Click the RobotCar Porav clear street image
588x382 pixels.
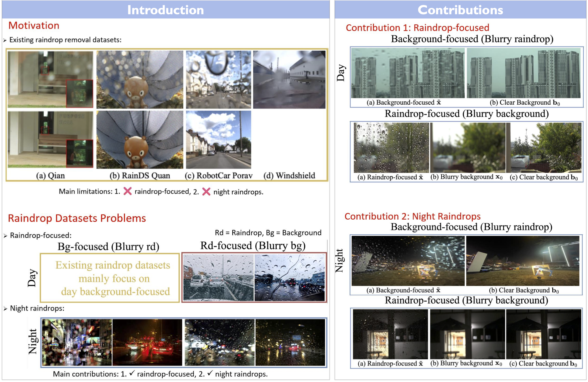click(x=218, y=140)
